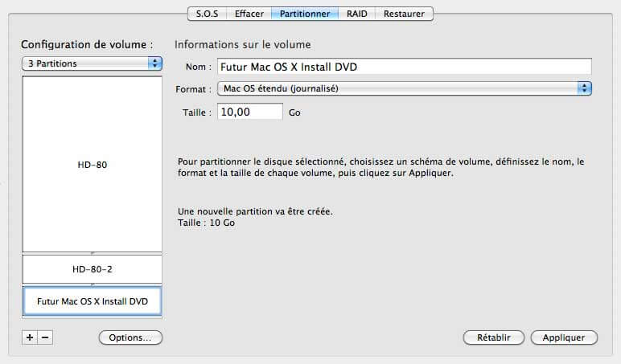Select the HD-80 partition block
The height and width of the screenshot is (364, 621).
[92, 165]
